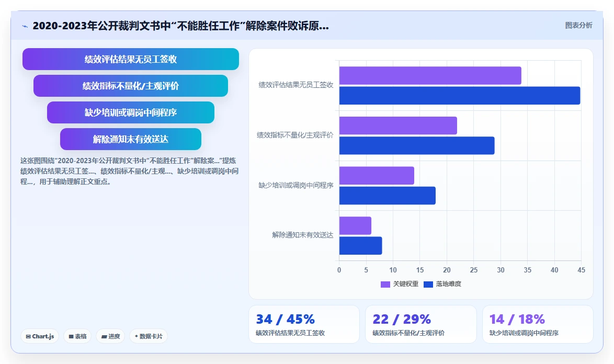
Task: Click the Chart.js tag at bottom left
Action: point(40,336)
